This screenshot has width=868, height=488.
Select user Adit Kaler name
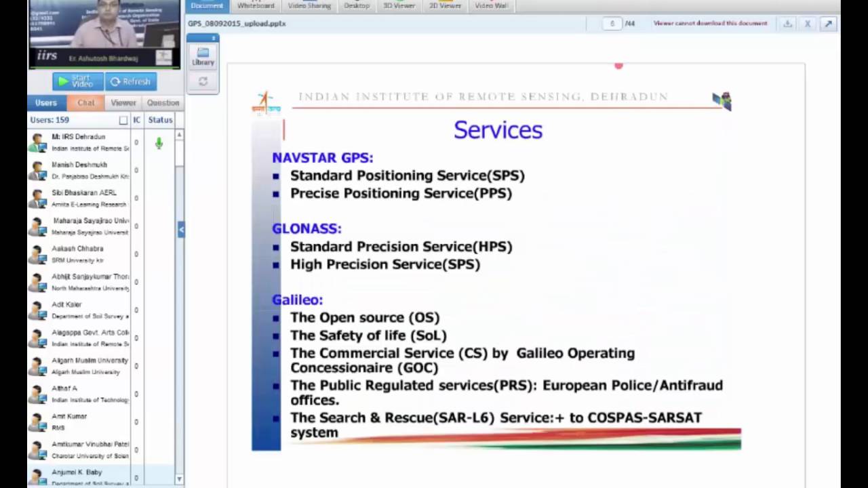click(x=66, y=305)
